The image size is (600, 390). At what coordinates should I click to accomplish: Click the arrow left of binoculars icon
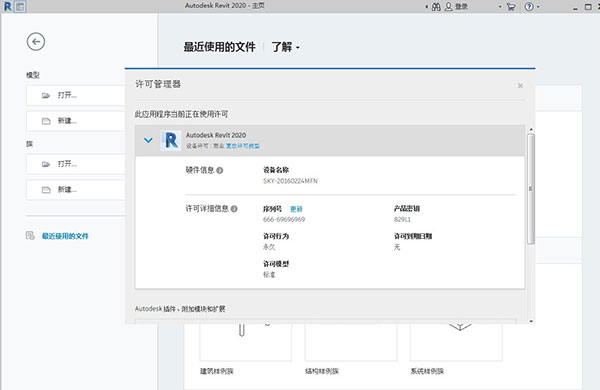tap(427, 7)
